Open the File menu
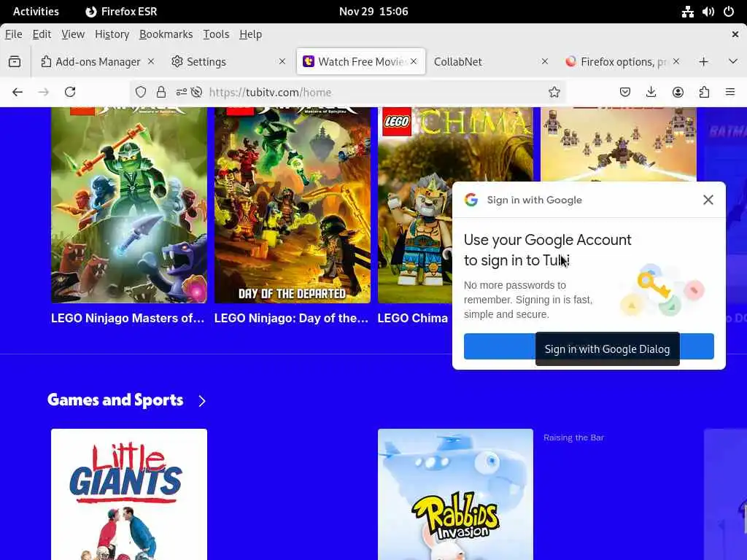 (x=13, y=34)
